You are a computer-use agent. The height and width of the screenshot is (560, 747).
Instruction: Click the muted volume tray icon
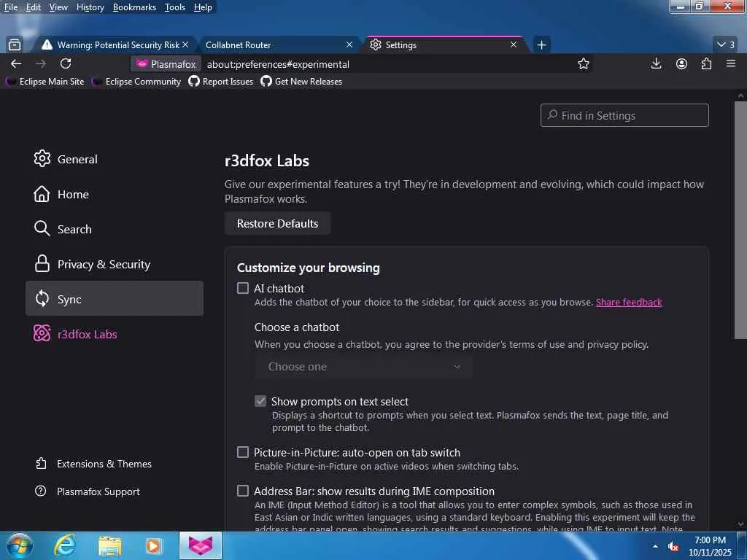(673, 547)
